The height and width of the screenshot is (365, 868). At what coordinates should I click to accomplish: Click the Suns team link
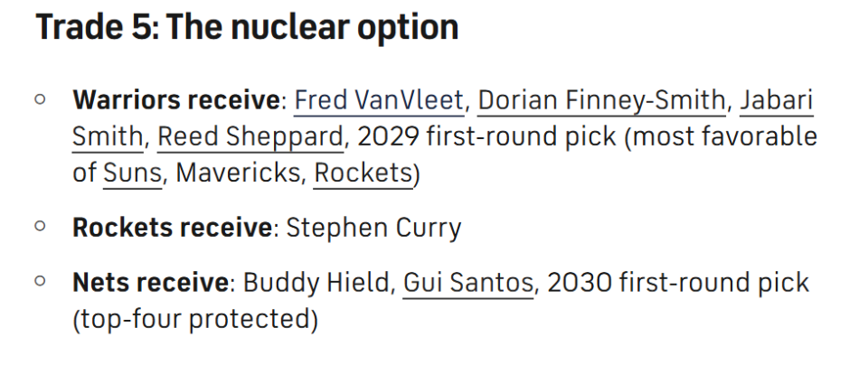click(x=132, y=173)
